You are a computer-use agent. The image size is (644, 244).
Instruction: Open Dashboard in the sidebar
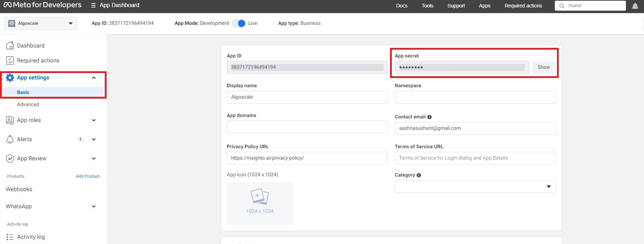click(x=31, y=45)
